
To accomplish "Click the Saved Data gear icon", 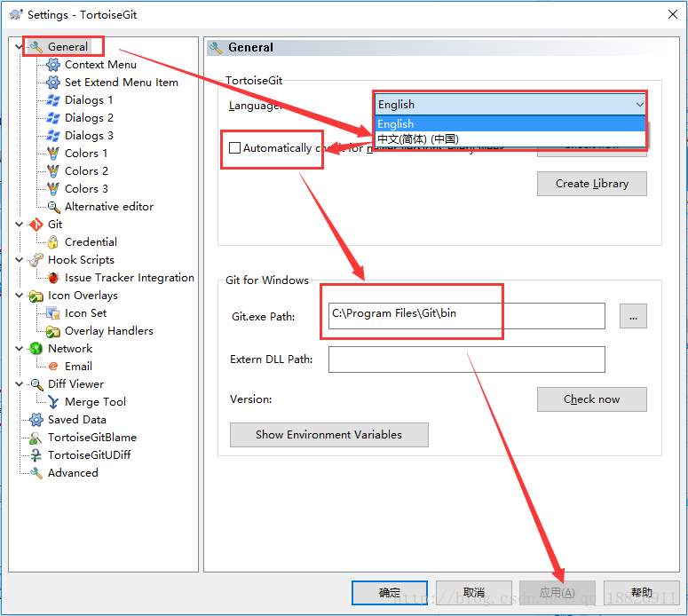I will point(36,420).
